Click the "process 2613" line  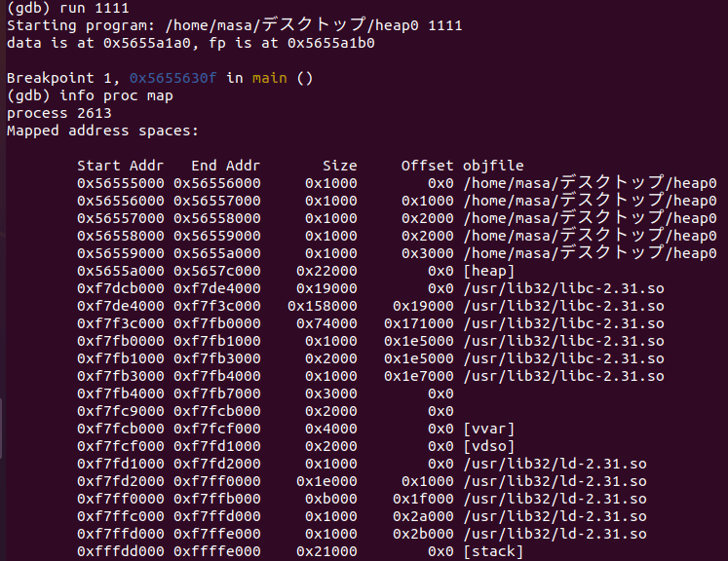coord(55,113)
